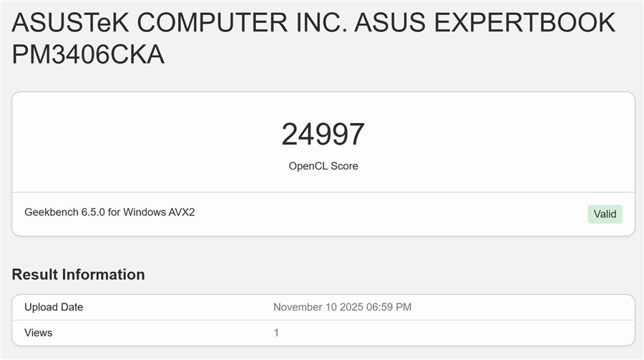Click the word ASUS before EXPERTBOOK
The width and height of the screenshot is (644, 360).
[388, 23]
